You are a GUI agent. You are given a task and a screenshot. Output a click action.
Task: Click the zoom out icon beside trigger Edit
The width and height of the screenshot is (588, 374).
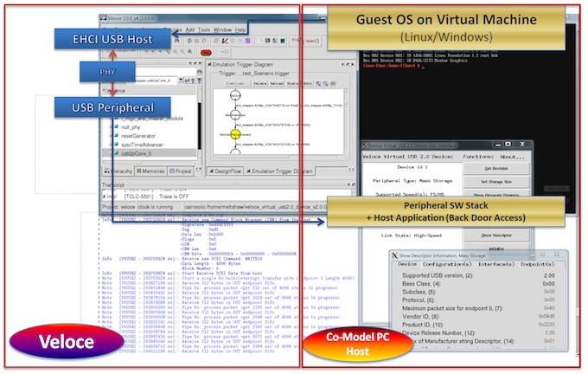pos(325,83)
